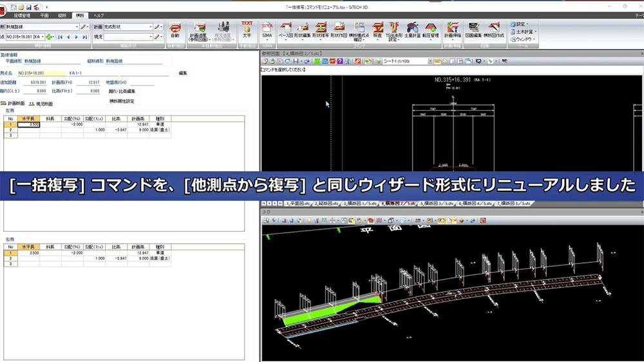Viewport: 644px width, 362px height.
Task: Click last icon in 3D view toolbar
Action: 483,221
